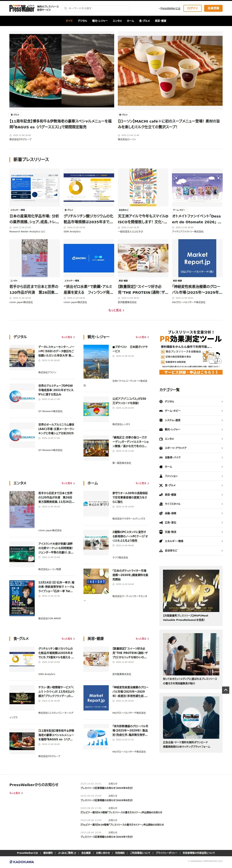This screenshot has height=868, width=232.
Task: Open もっと見る beside 食・グルメ section
Action: tap(68, 639)
